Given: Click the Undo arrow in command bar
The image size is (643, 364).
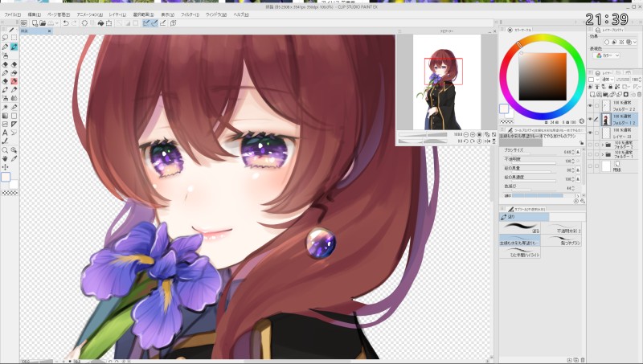Looking at the screenshot, I should (x=66, y=23).
